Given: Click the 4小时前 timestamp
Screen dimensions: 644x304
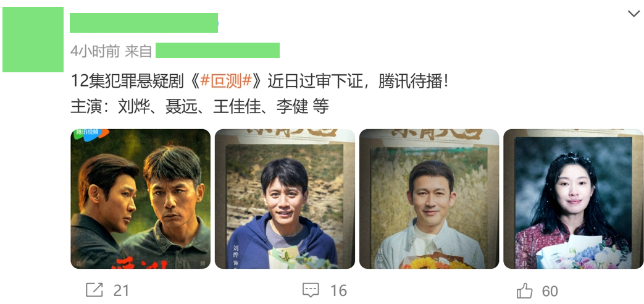Looking at the screenshot, I should [x=95, y=51].
